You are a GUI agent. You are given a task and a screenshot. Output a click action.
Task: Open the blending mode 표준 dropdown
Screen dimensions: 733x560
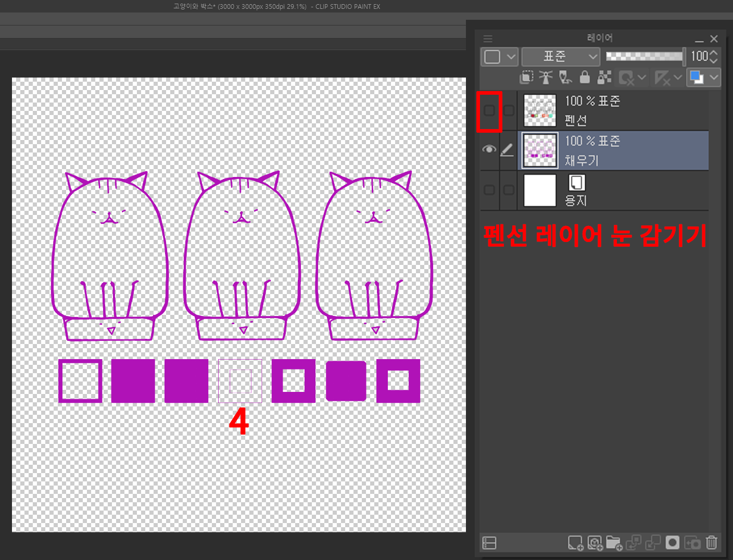pos(561,56)
